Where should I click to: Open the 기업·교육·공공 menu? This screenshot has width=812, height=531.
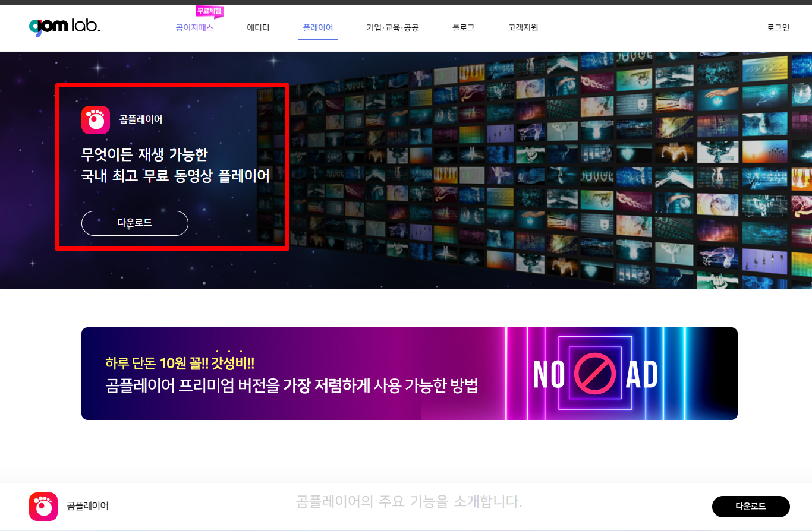[392, 27]
